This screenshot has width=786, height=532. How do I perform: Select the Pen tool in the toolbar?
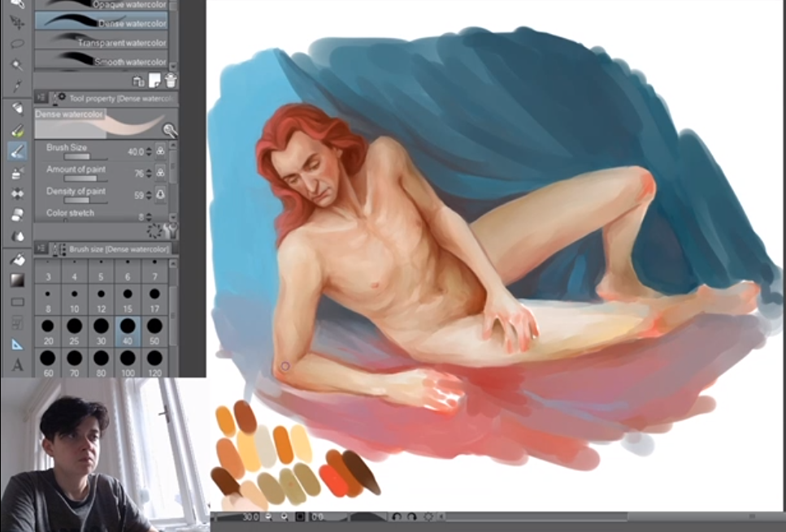click(x=18, y=108)
